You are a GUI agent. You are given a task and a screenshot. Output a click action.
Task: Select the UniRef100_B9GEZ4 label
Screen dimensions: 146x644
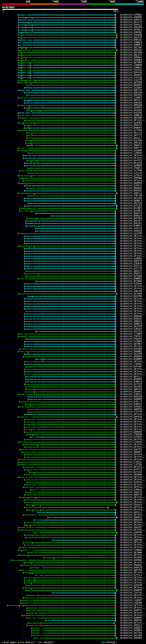coord(131,216)
